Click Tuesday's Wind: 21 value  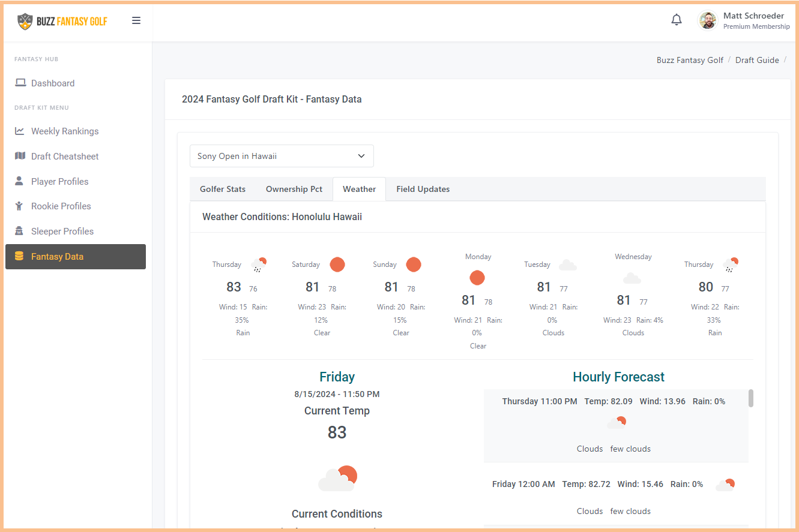(x=543, y=307)
